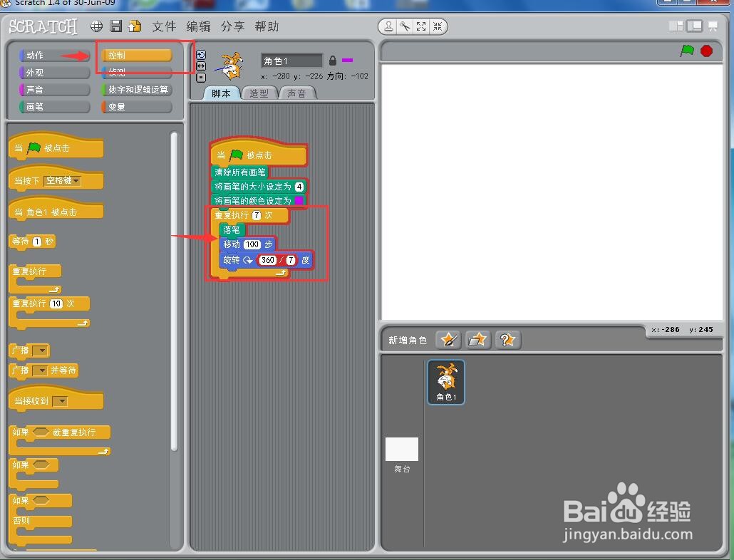Click the purple pen color indicator
This screenshot has height=560, width=734.
pyautogui.click(x=347, y=61)
